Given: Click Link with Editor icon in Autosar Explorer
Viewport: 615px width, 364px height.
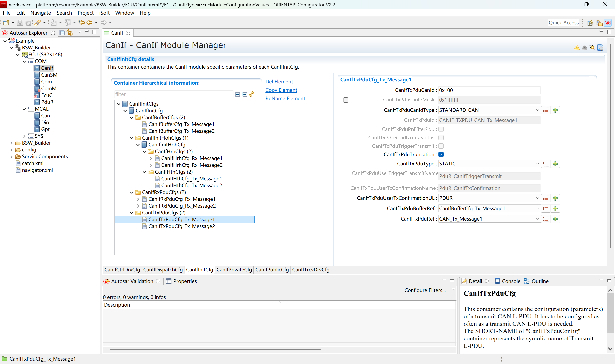Looking at the screenshot, I should click(70, 33).
